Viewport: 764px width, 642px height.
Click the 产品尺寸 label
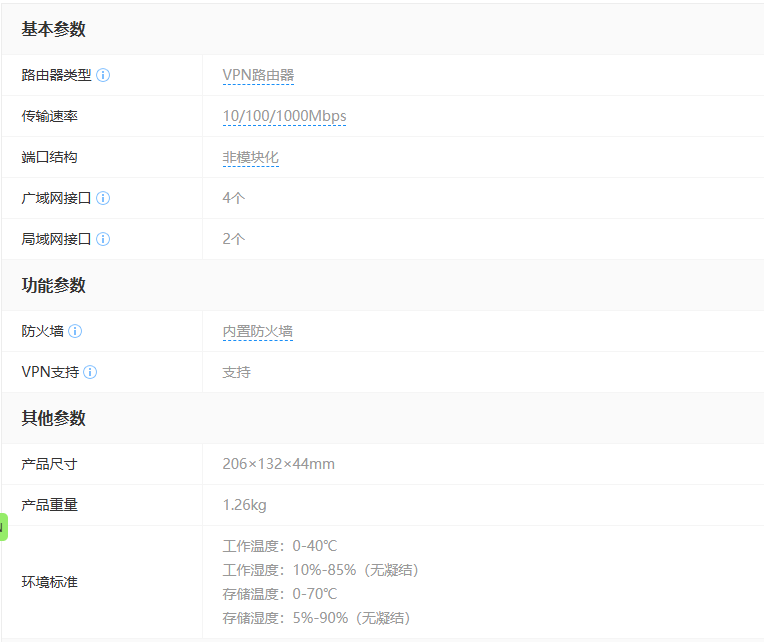tap(50, 464)
